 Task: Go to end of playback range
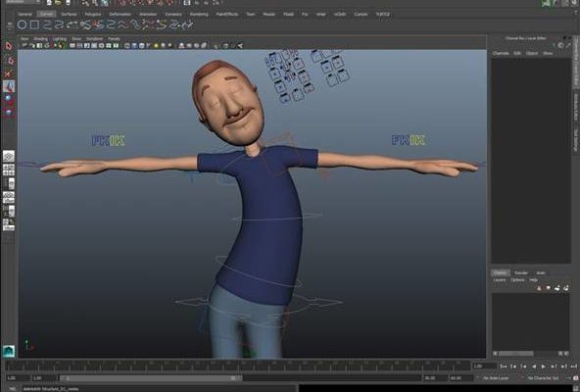point(574,367)
